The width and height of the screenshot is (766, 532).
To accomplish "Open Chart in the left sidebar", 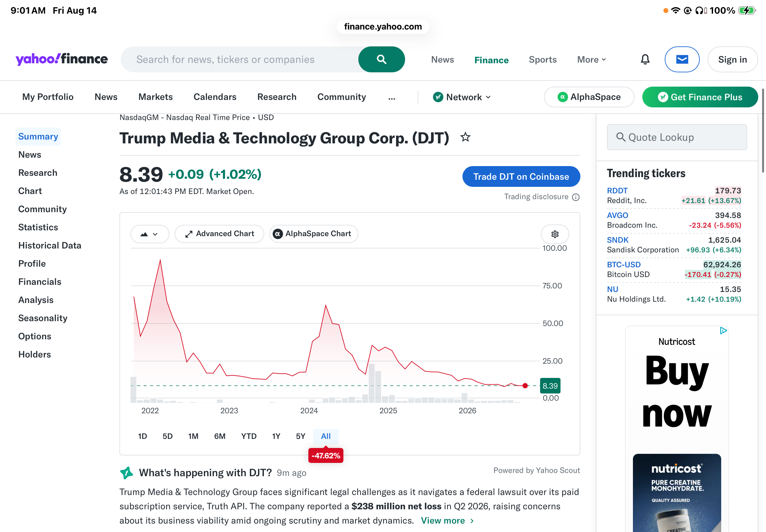I will [30, 191].
